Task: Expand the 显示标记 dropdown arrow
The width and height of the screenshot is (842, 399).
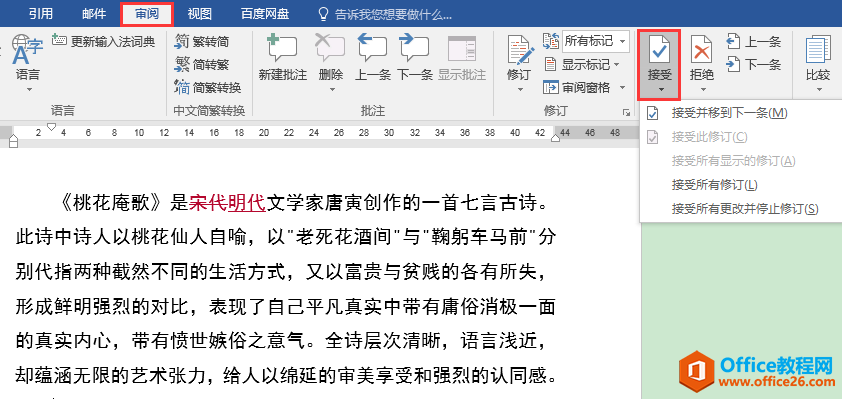Action: tap(616, 65)
